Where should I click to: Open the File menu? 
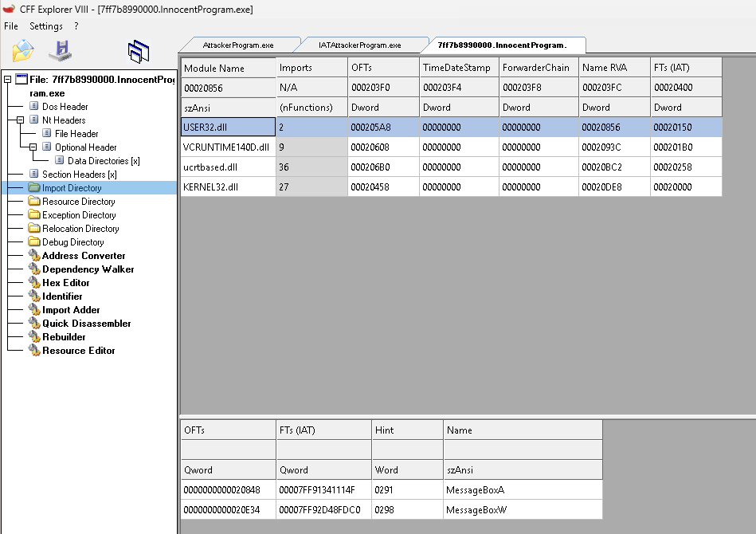coord(10,26)
